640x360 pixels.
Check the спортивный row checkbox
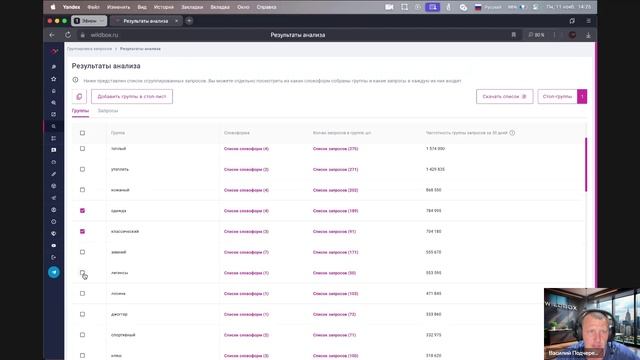click(82, 335)
